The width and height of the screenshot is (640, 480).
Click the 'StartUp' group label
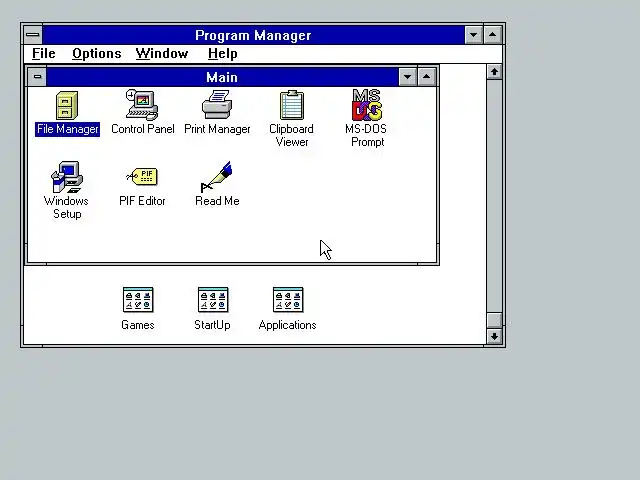[212, 325]
